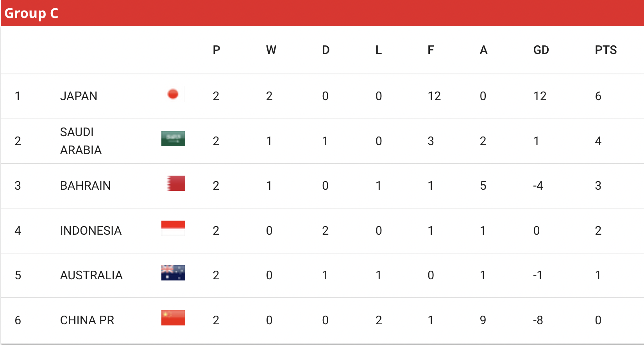Click the P column header
This screenshot has width=644, height=345.
[x=216, y=50]
